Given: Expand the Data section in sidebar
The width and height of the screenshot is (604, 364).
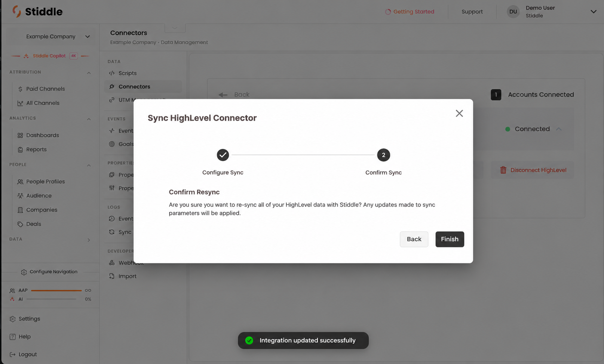Looking at the screenshot, I should [x=89, y=240].
